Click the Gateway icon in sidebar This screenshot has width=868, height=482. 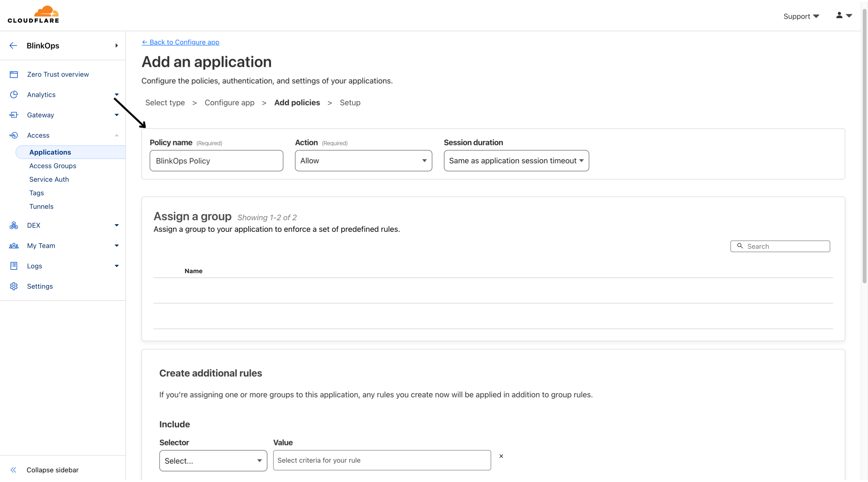pos(14,115)
